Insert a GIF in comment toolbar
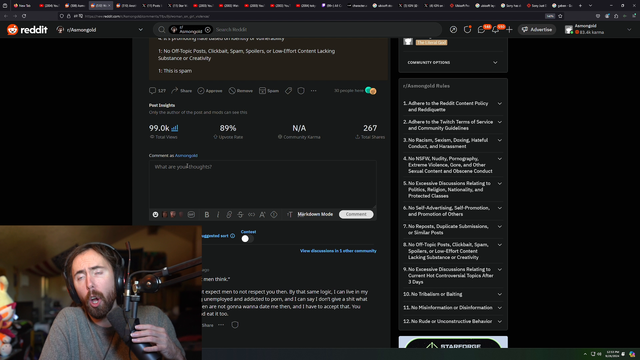The width and height of the screenshot is (640, 360). coord(191,214)
